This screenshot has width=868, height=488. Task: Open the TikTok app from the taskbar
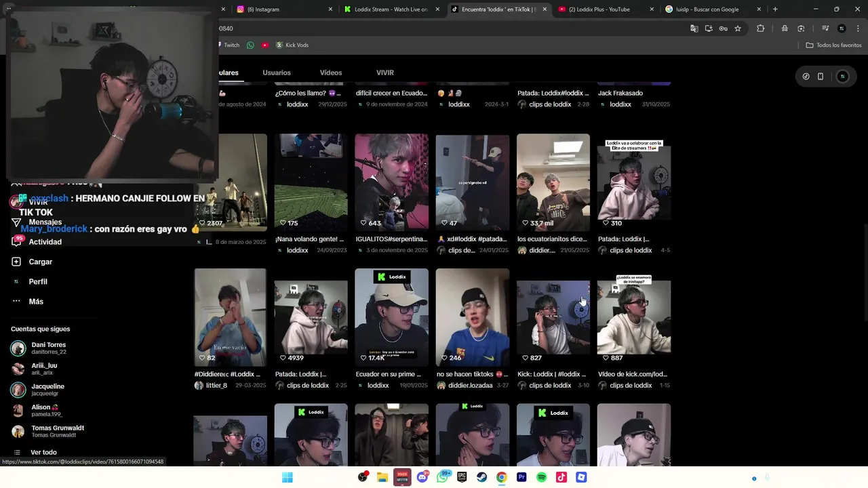pyautogui.click(x=561, y=477)
